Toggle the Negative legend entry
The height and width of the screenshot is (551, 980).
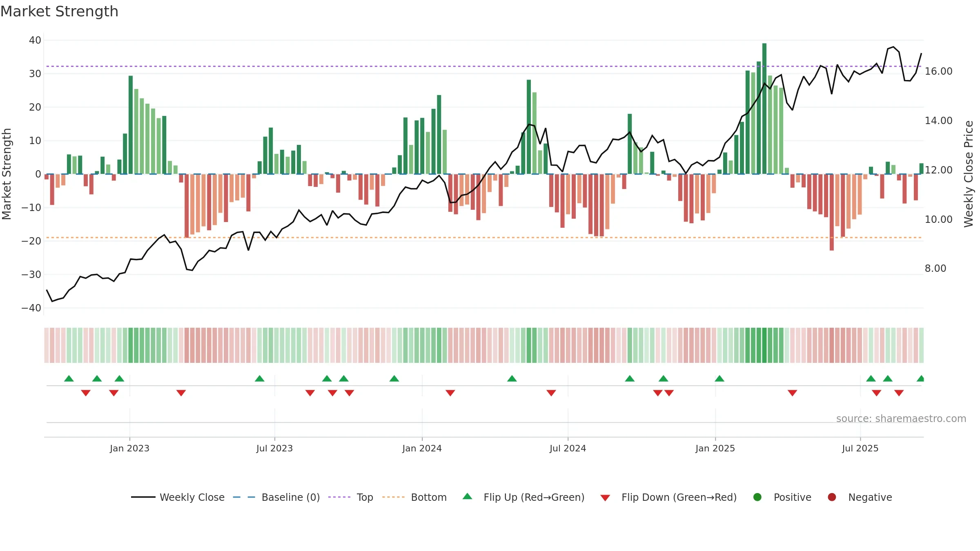(x=860, y=497)
